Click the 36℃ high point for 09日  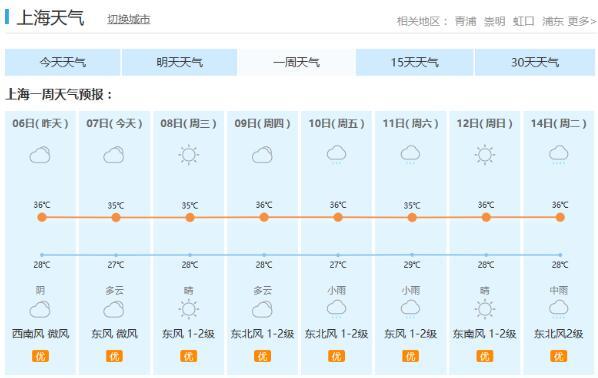(x=264, y=217)
